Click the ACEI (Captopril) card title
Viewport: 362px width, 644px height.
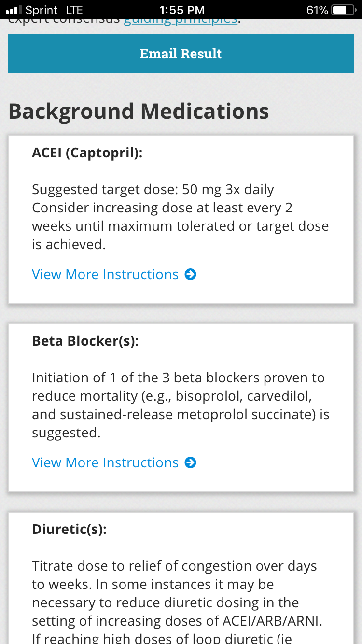pyautogui.click(x=87, y=153)
